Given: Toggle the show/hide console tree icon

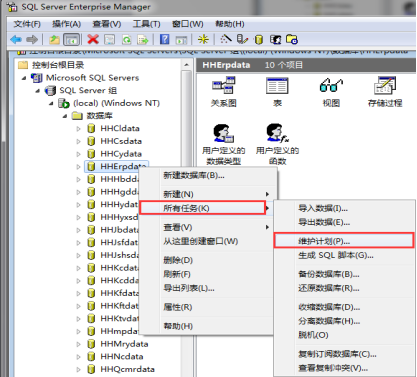Looking at the screenshot, I should 72,40.
